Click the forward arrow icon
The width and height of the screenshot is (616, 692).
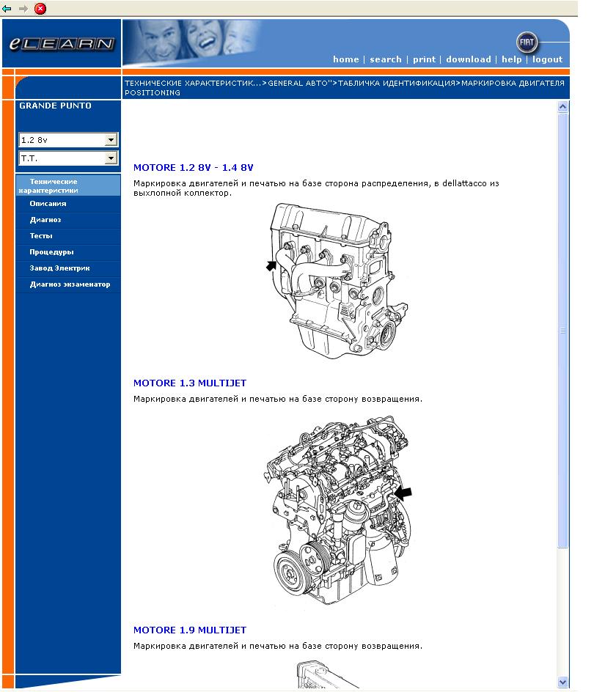23,9
